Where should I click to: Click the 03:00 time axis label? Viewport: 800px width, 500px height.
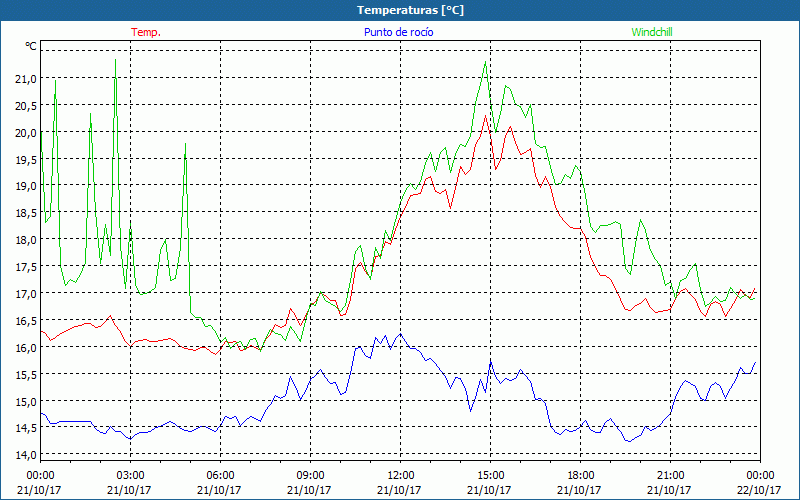[x=131, y=475]
